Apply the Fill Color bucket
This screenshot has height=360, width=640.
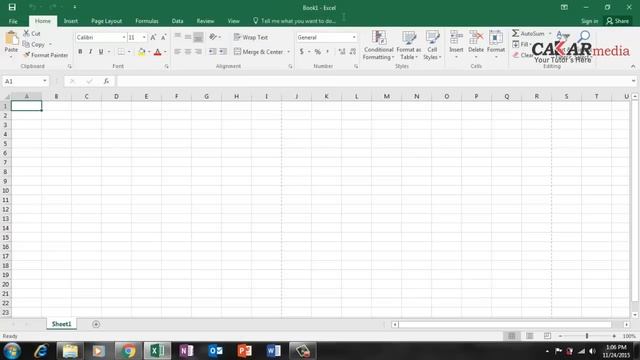click(x=142, y=52)
